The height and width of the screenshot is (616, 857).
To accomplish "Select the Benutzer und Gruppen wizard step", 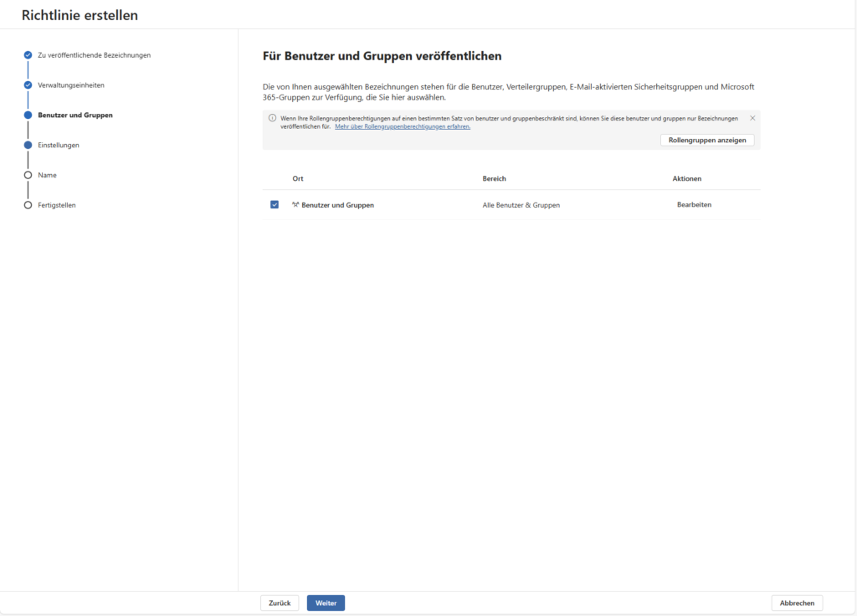I will tap(72, 115).
